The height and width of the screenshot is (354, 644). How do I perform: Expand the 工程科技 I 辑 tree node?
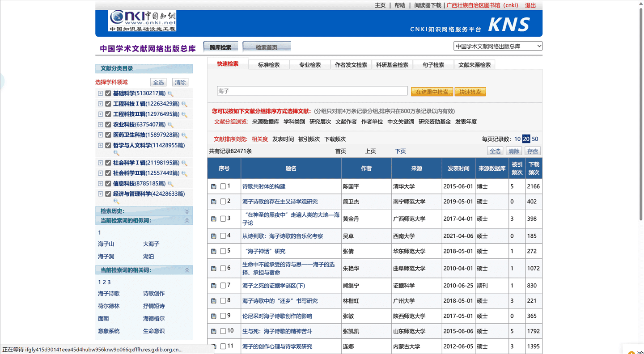[100, 104]
